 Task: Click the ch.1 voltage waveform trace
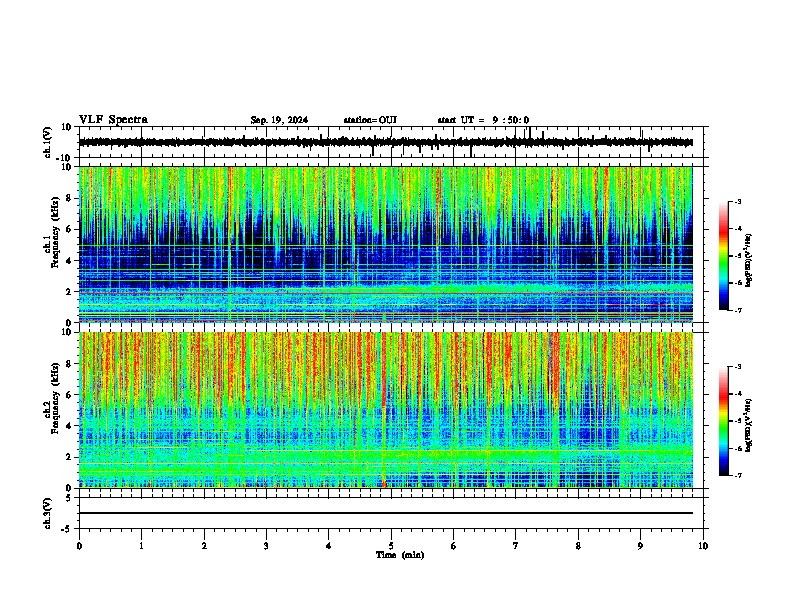[386, 142]
